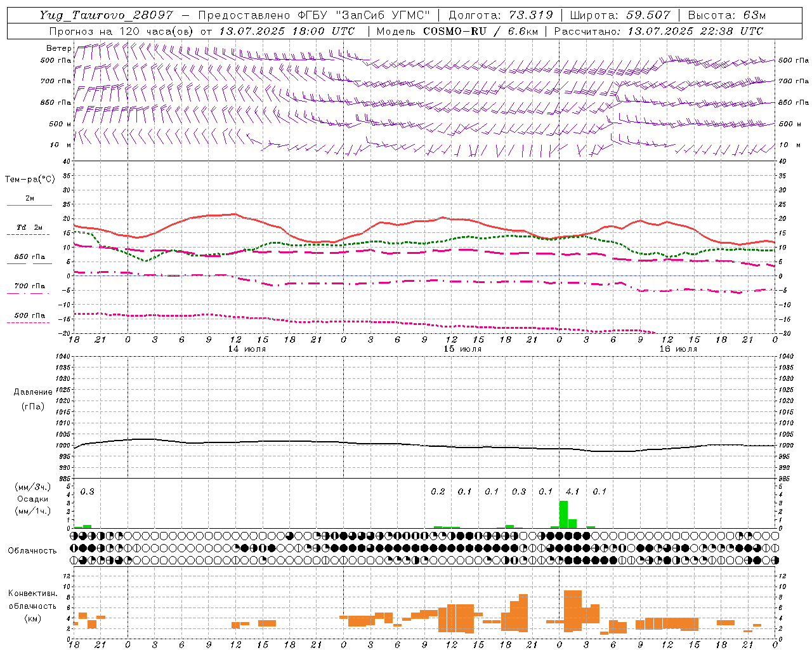812x650 pixels.
Task: Click the "Давление" pressure panel label
Action: point(33,392)
